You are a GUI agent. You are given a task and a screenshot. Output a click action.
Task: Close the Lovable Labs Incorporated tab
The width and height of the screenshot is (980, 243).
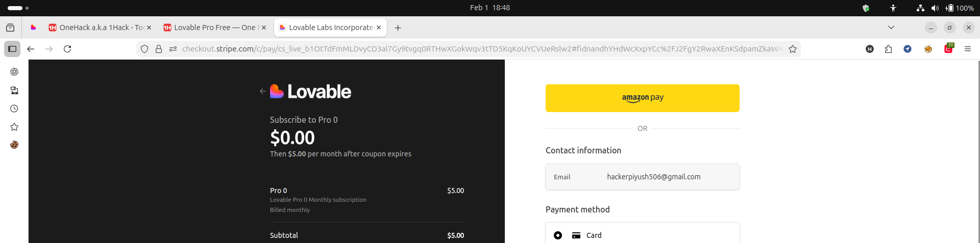[379, 28]
